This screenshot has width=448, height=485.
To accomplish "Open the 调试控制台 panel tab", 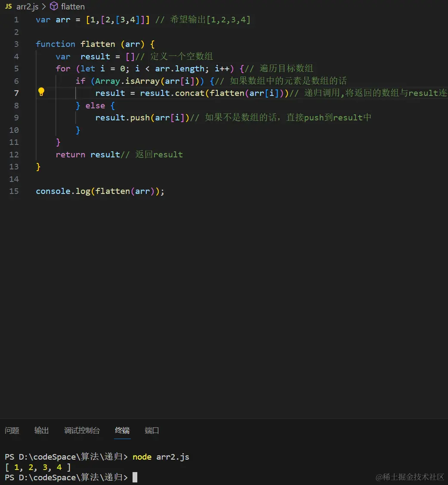I will 82,430.
